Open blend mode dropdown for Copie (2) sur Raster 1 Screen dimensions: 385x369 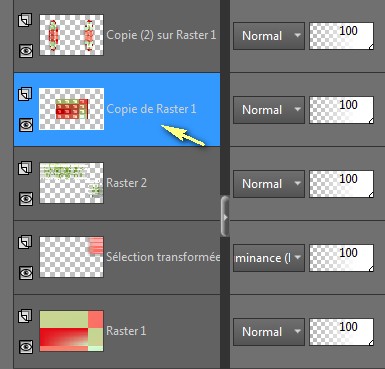tap(269, 36)
